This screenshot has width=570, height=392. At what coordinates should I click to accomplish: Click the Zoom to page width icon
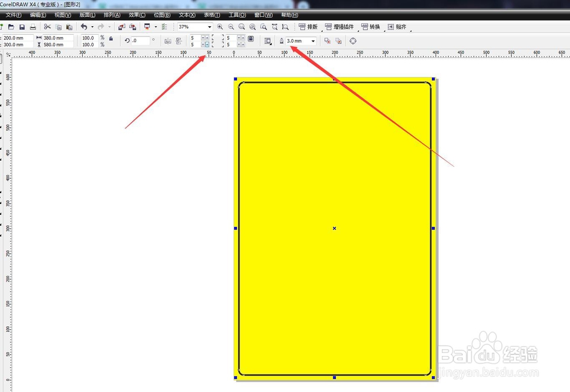(x=275, y=27)
